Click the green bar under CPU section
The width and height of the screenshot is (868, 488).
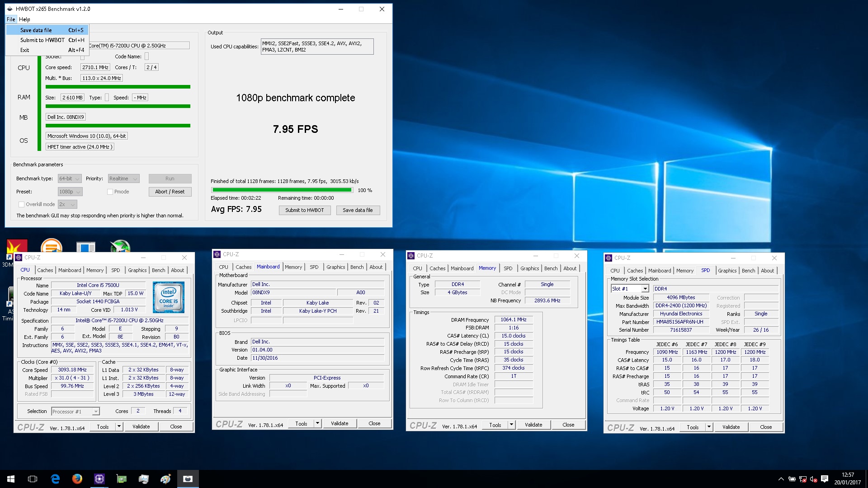tap(118, 87)
